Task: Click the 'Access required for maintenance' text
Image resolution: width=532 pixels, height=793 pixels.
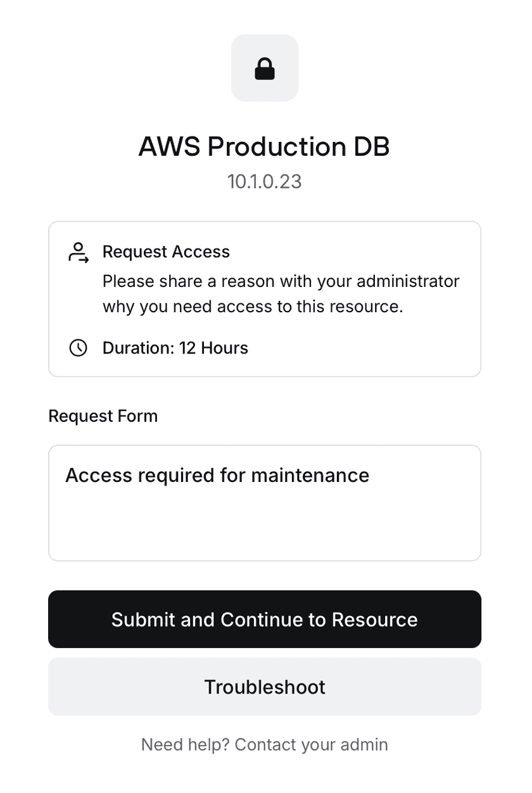Action: click(217, 475)
